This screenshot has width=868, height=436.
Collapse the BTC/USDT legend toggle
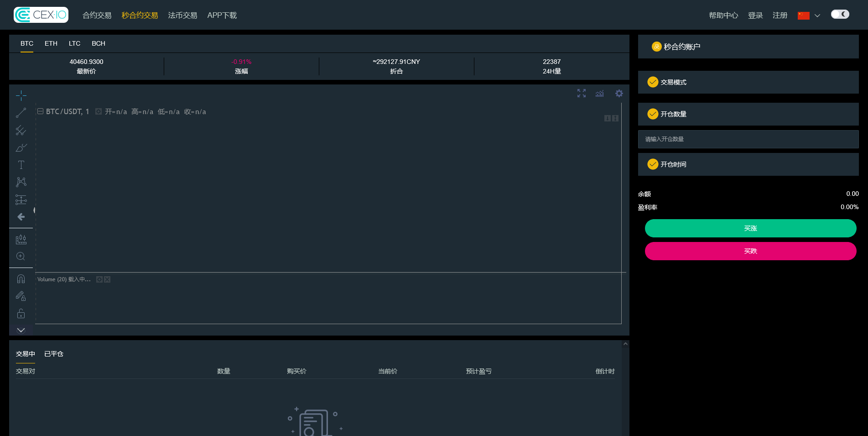click(x=40, y=111)
